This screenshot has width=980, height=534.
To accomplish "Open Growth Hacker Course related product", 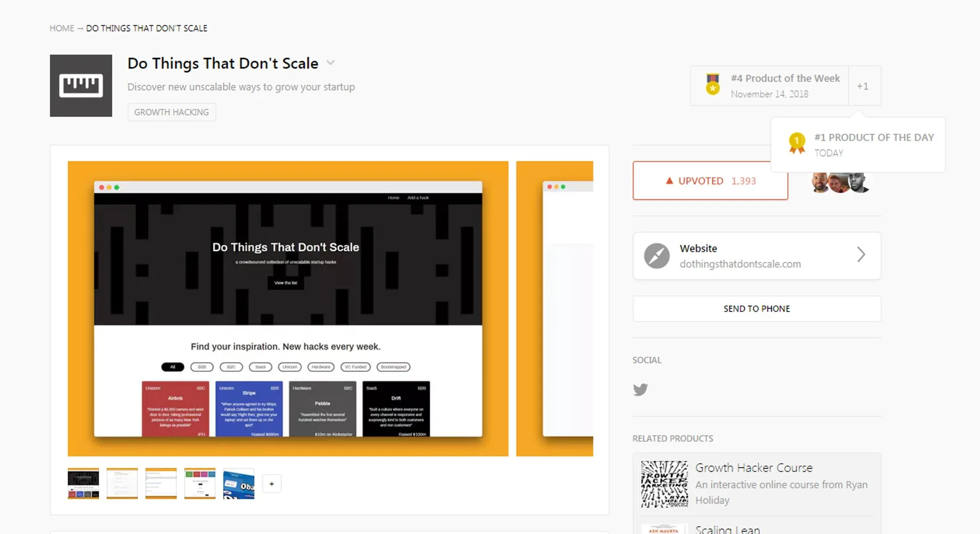I will coord(757,484).
